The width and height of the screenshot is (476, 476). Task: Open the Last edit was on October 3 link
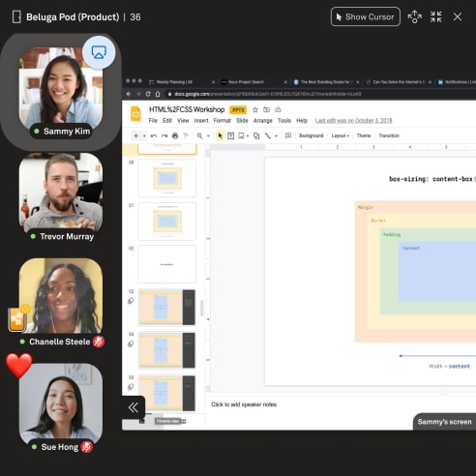pos(354,121)
